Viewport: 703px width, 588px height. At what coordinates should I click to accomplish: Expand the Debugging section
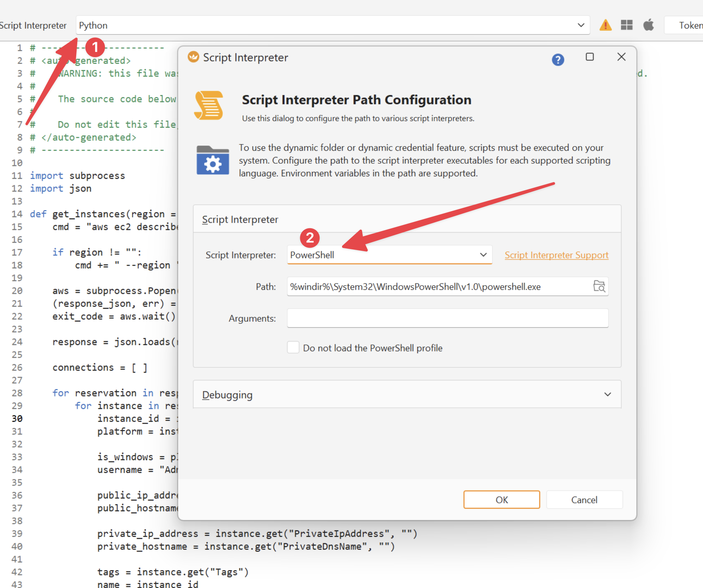point(607,394)
